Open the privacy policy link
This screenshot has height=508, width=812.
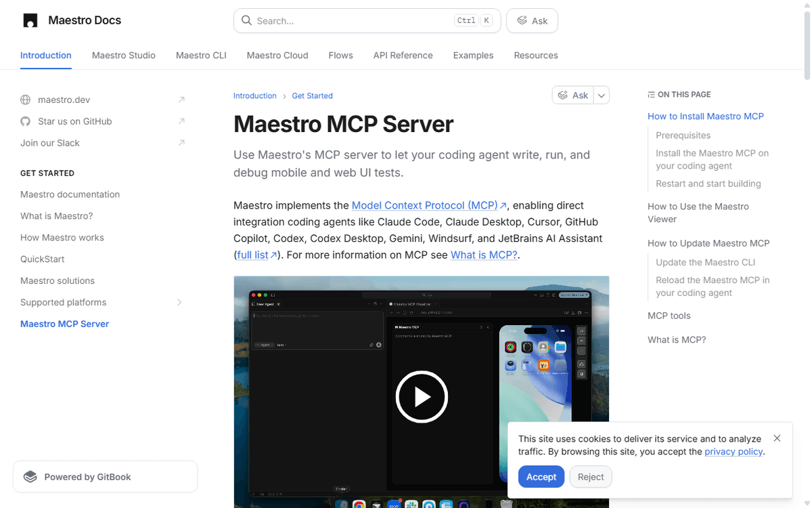[x=734, y=452]
